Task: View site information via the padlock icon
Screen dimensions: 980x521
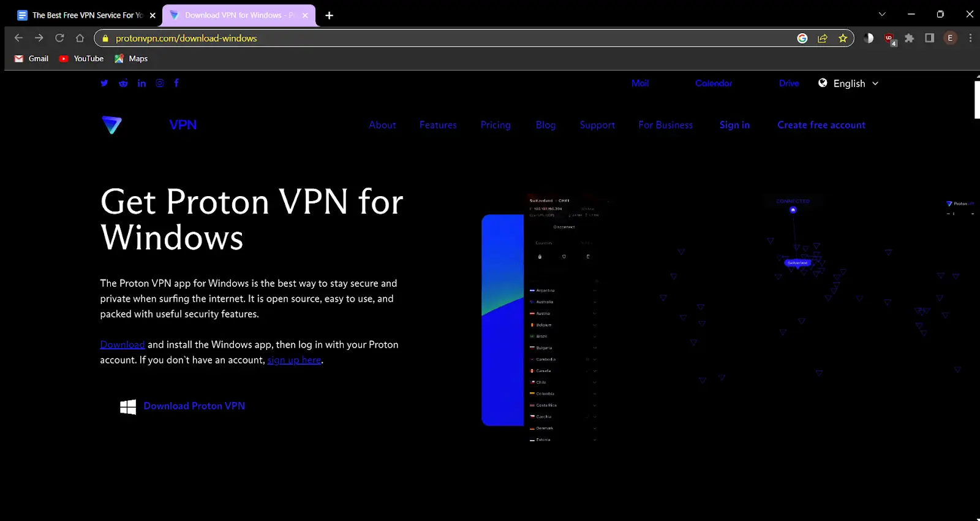Action: [105, 38]
